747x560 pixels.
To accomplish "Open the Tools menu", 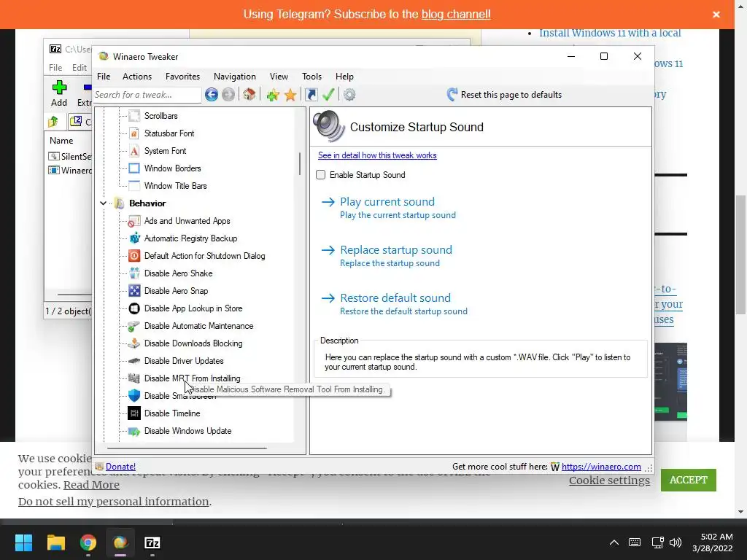I will [311, 76].
